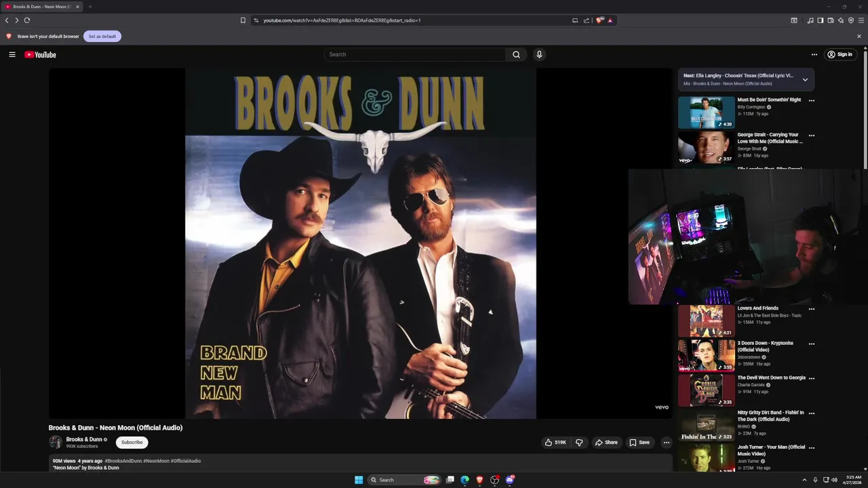Open 3 Doors Down Kryptonite thumbnail
The height and width of the screenshot is (488, 868).
[706, 356]
